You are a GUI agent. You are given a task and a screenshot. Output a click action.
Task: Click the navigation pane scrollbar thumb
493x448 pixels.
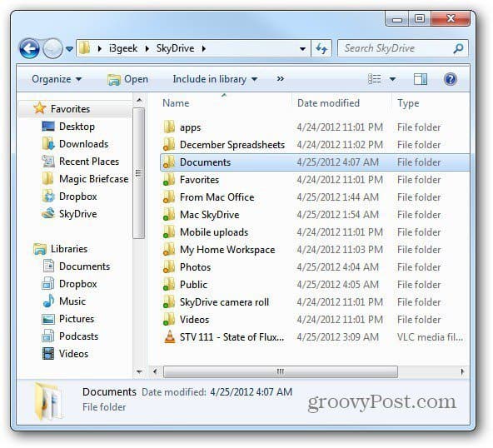(138, 173)
